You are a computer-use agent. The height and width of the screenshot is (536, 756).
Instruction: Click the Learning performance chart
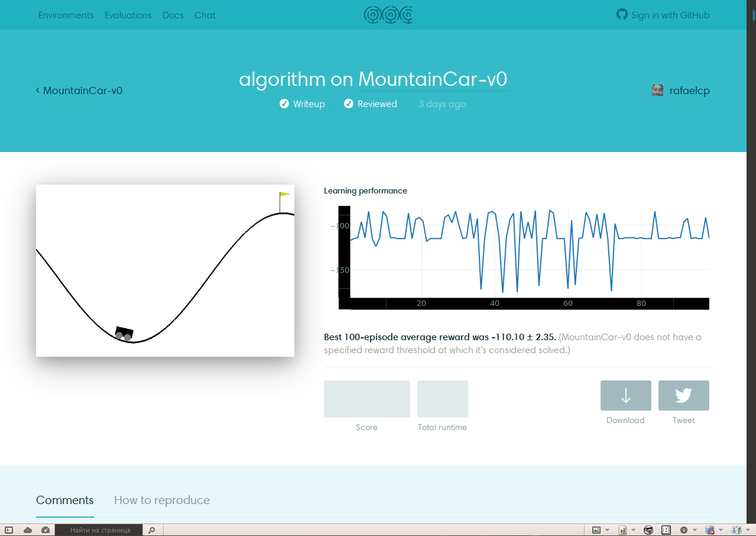[x=517, y=257]
